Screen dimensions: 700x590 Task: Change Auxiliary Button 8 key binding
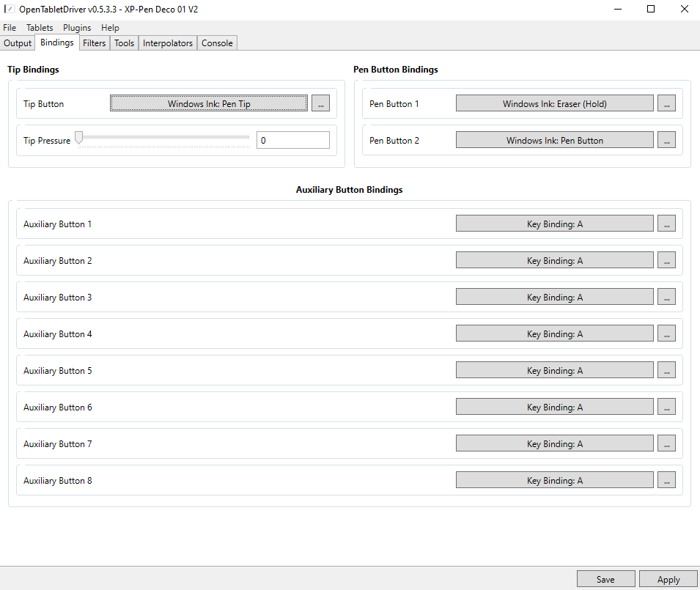pos(554,480)
